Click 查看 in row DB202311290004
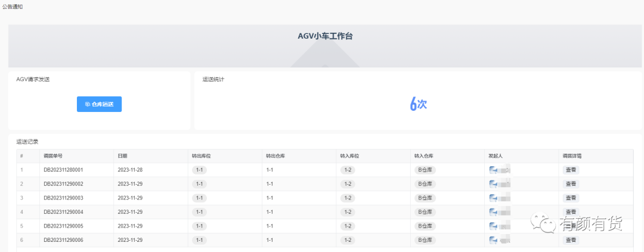Viewport: 644px width, 252px height. (571, 212)
